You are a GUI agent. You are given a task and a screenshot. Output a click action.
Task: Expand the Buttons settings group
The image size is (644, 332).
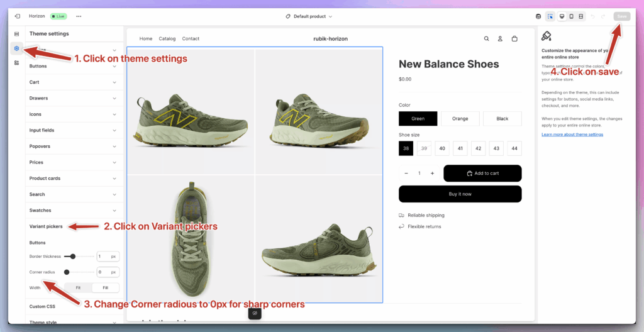[74, 66]
